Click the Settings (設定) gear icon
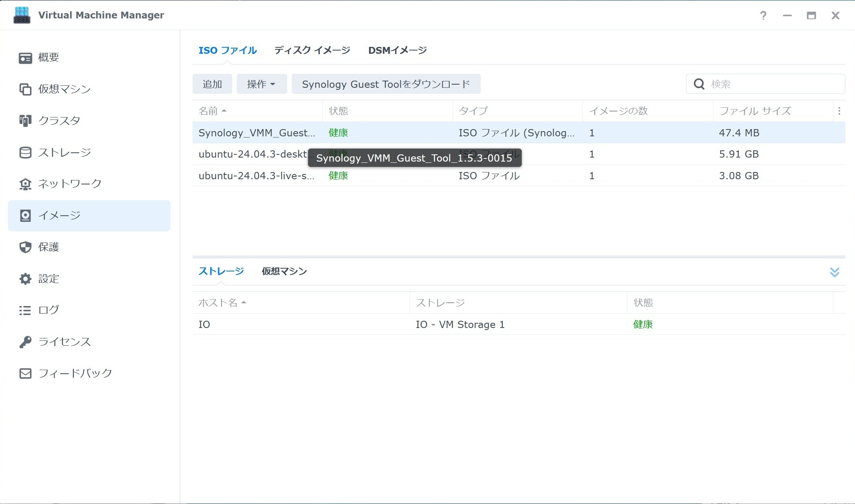The width and height of the screenshot is (855, 504). (25, 279)
